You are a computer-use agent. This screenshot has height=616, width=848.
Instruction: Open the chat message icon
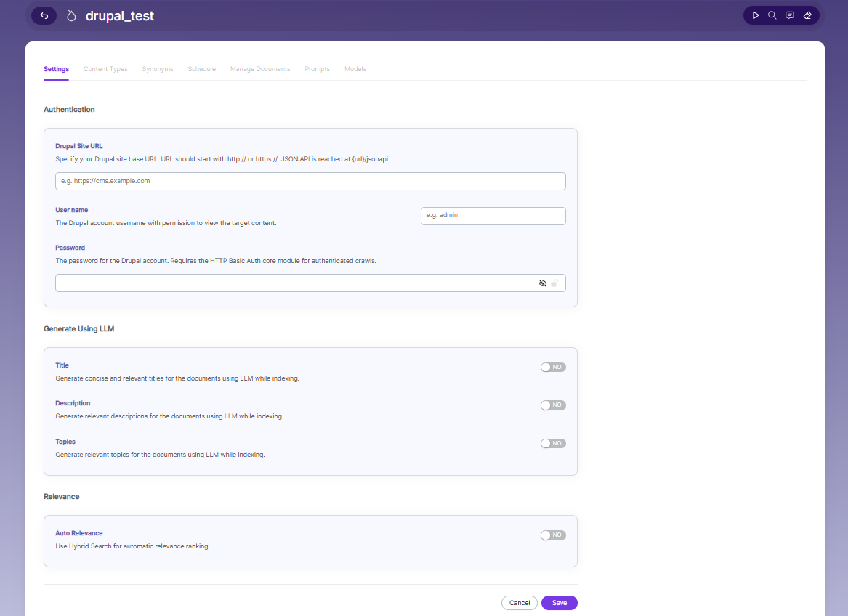[x=790, y=15]
